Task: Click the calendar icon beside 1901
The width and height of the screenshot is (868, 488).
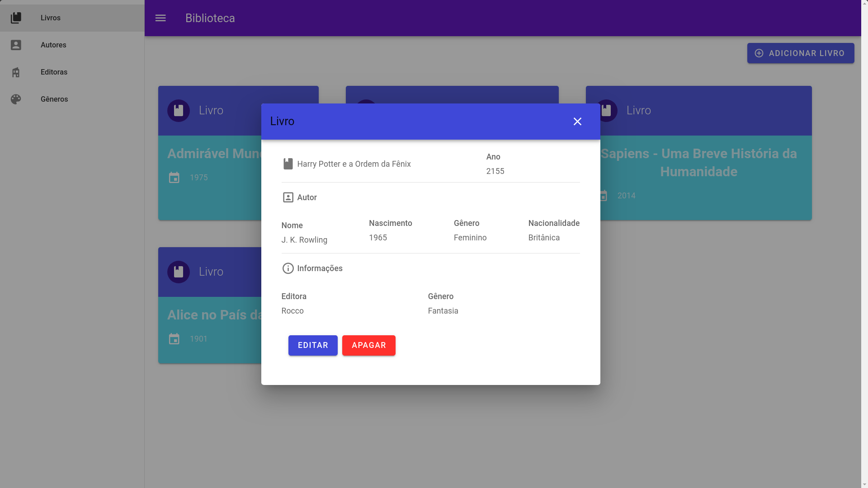Action: click(174, 339)
